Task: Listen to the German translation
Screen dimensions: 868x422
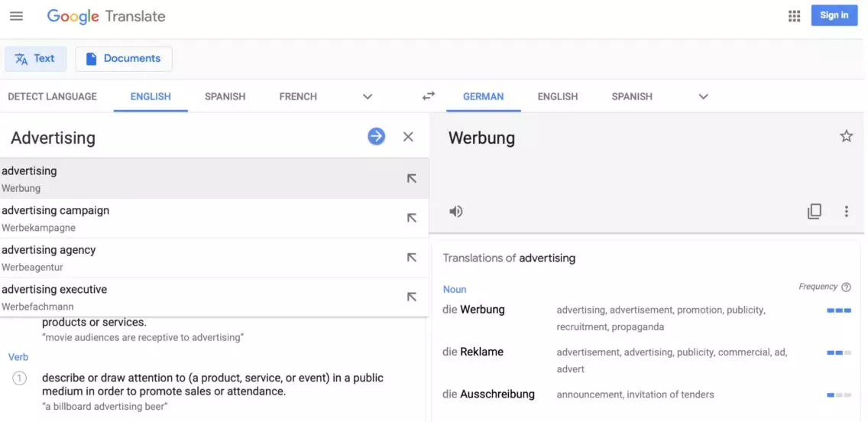Action: (x=456, y=212)
